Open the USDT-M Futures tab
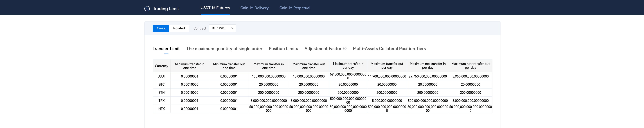The height and width of the screenshot is (128, 644). click(x=215, y=8)
